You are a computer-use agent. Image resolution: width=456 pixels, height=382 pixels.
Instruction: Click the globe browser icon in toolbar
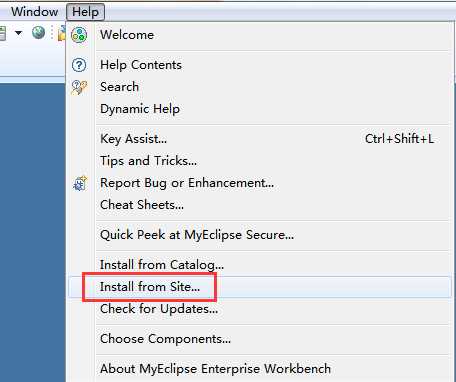pos(38,33)
